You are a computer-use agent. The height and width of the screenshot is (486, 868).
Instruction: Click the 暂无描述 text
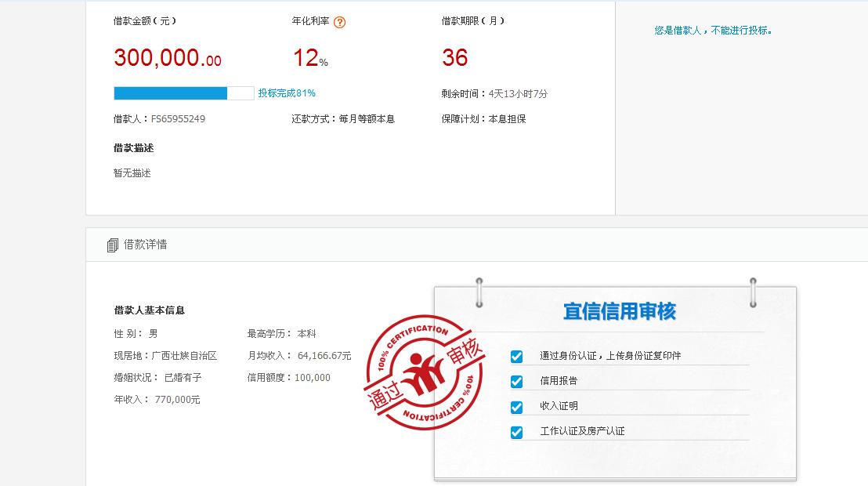tap(132, 173)
